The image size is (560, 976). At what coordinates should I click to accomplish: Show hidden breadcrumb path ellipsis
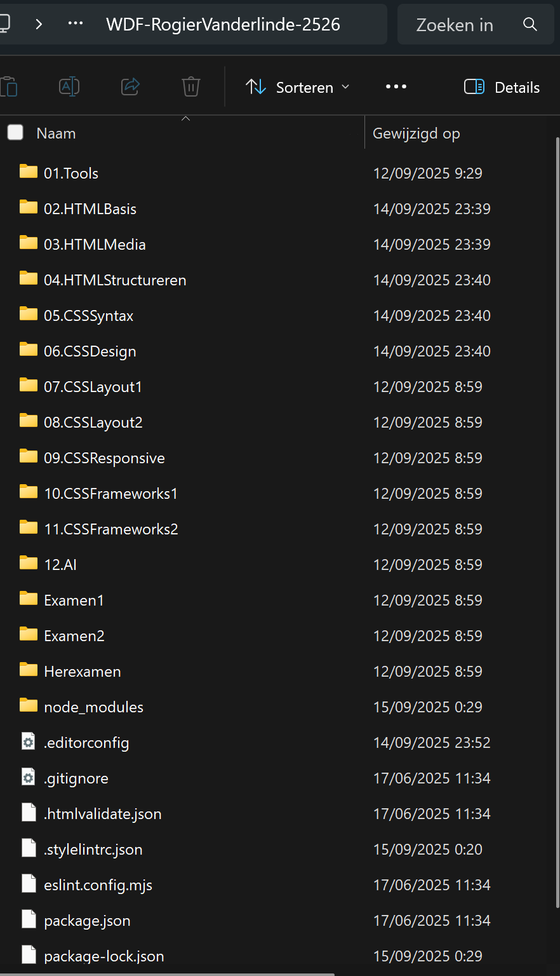pyautogui.click(x=76, y=24)
